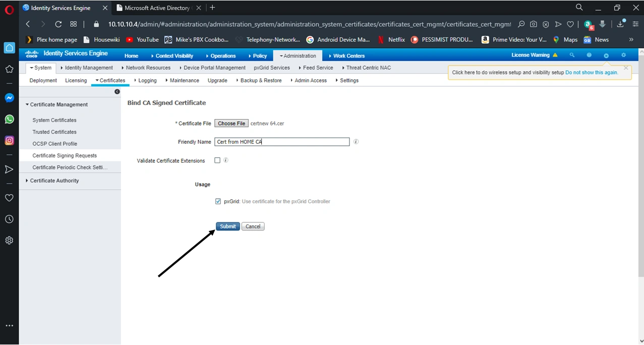Open sidebar settings gear icon

tap(9, 241)
